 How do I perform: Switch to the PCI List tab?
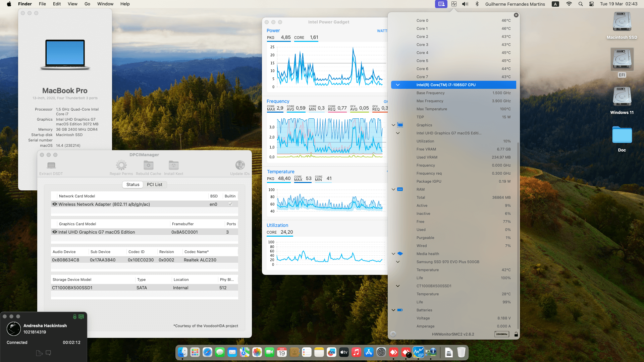pyautogui.click(x=154, y=184)
